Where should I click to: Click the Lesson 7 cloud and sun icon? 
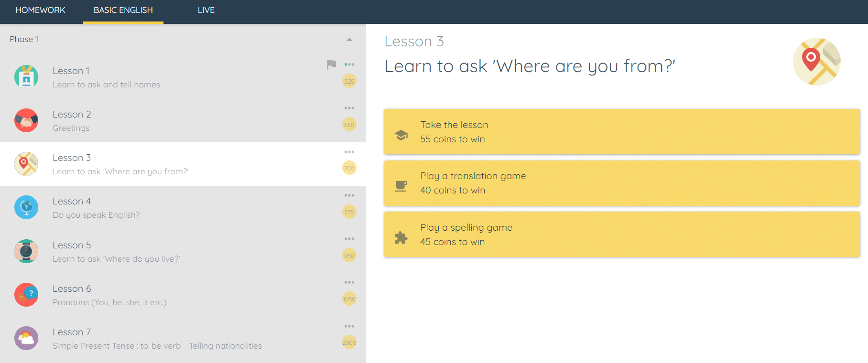click(x=26, y=338)
